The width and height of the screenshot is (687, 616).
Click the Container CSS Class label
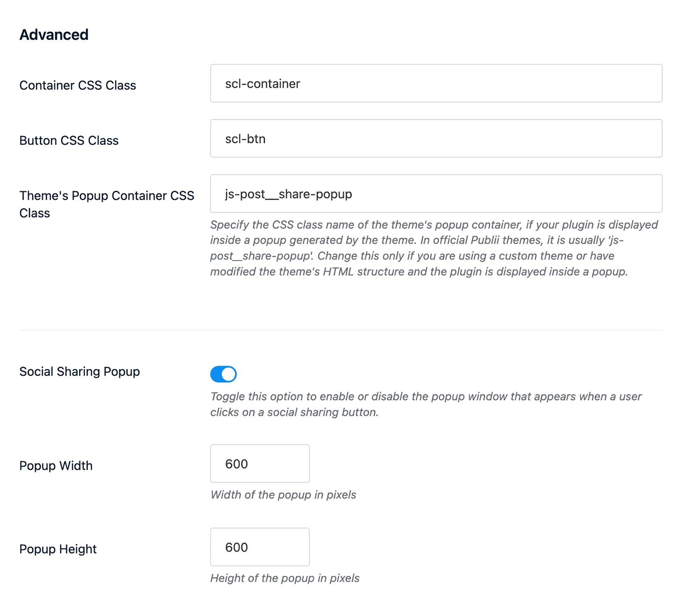click(x=77, y=85)
